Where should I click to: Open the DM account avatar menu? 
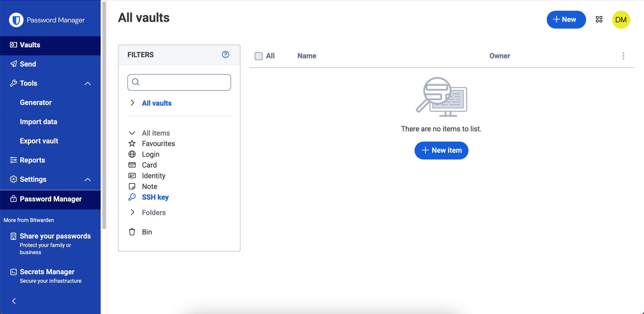(621, 19)
